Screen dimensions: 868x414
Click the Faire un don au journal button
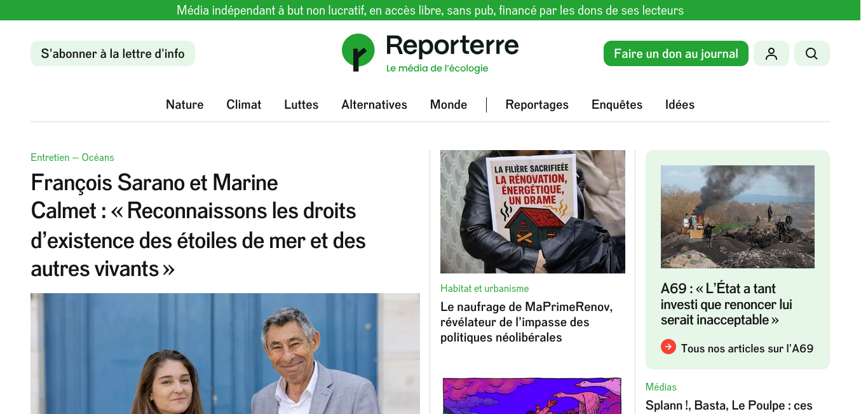(x=676, y=53)
